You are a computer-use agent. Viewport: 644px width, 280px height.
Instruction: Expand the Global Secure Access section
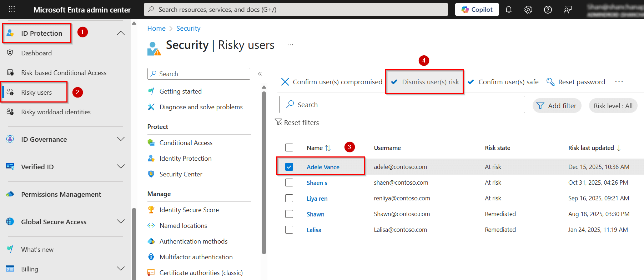(121, 221)
